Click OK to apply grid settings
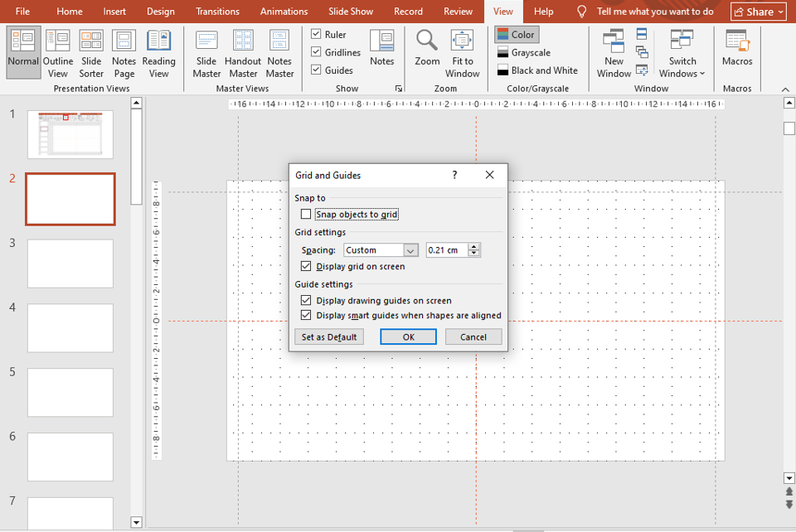This screenshot has height=532, width=796. (x=408, y=336)
